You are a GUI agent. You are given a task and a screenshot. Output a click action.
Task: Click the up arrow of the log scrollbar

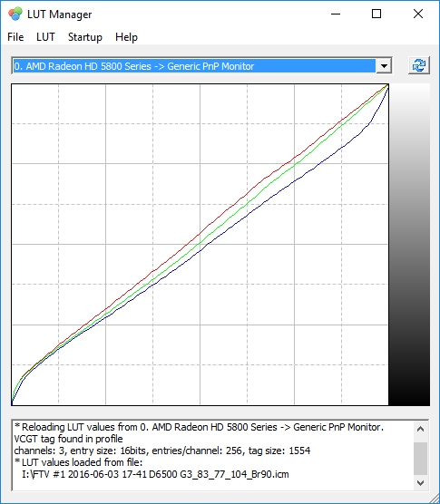coord(420,430)
